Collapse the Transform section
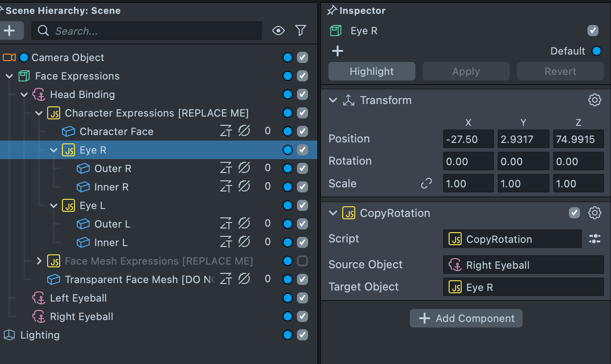This screenshot has width=611, height=364. click(333, 100)
